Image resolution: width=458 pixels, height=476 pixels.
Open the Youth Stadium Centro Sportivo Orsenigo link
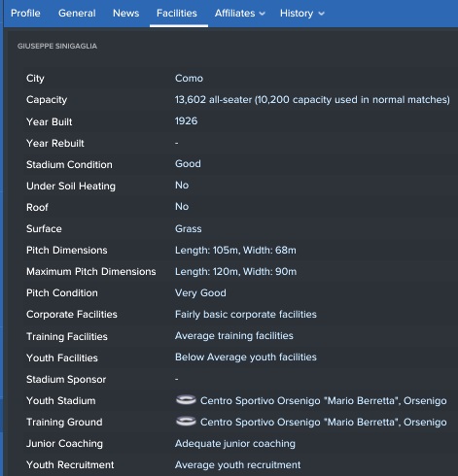[324, 400]
